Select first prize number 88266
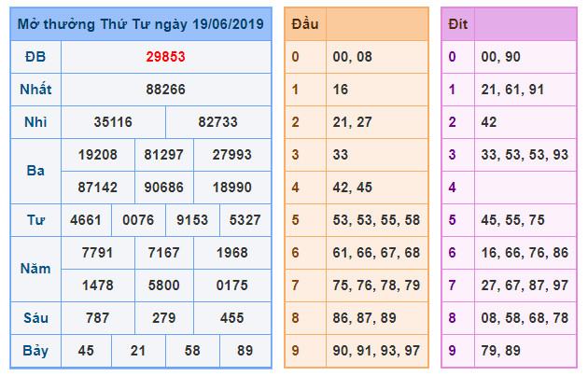 [x=165, y=89]
